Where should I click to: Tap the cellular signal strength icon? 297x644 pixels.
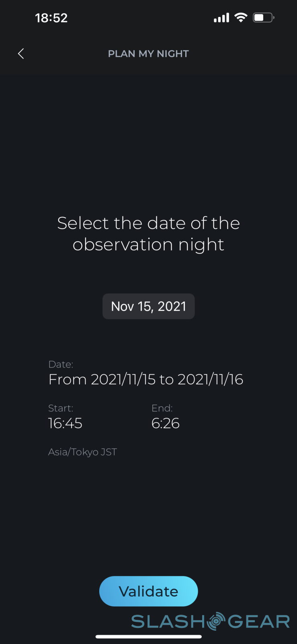click(221, 18)
